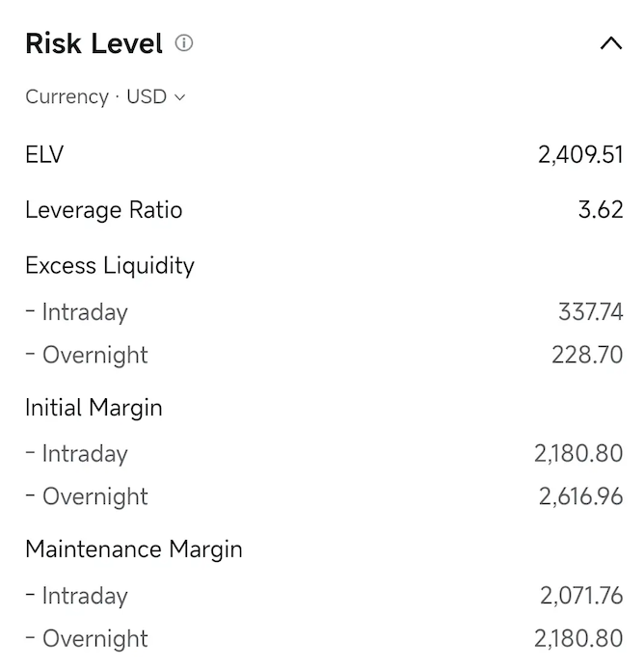
Task: Click the Excess Liquidity section label
Action: point(110,266)
